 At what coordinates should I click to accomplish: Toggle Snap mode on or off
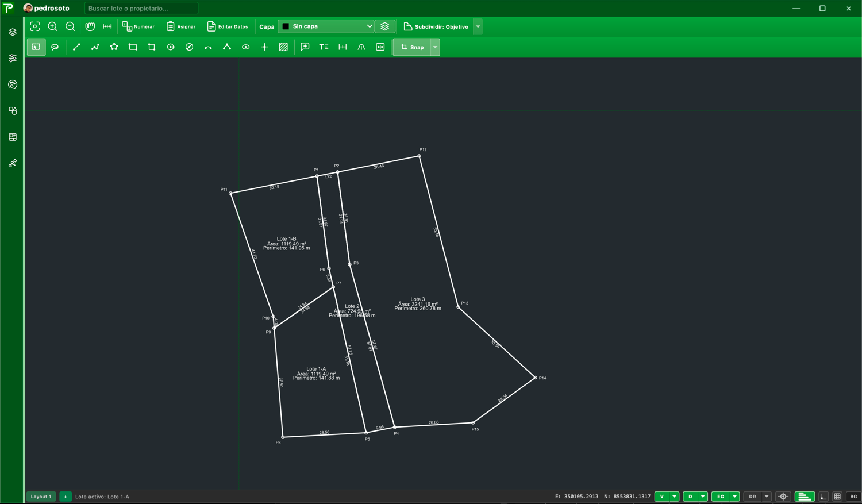pos(413,47)
